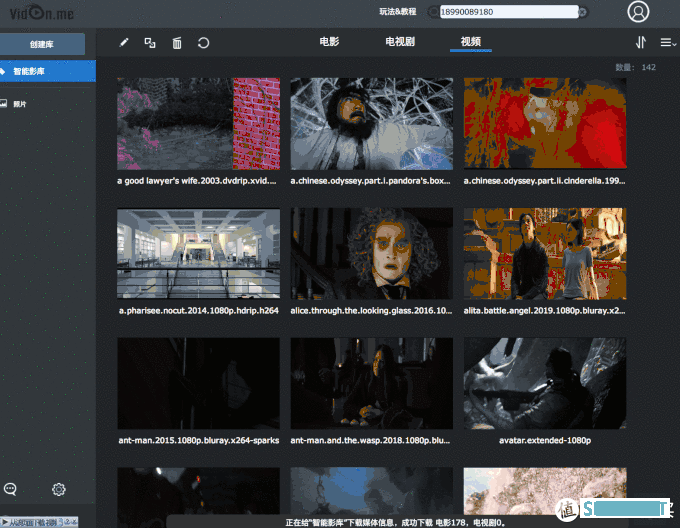
Task: Open the 玩法&教程 tutorials link
Action: (398, 12)
